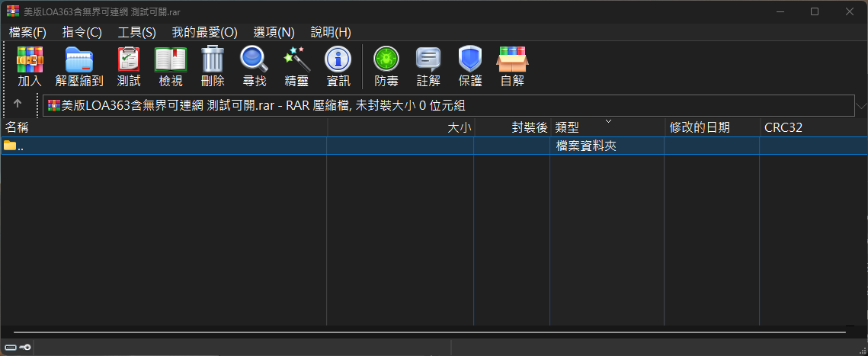Click the Delete (刪除) trash icon

[x=213, y=66]
